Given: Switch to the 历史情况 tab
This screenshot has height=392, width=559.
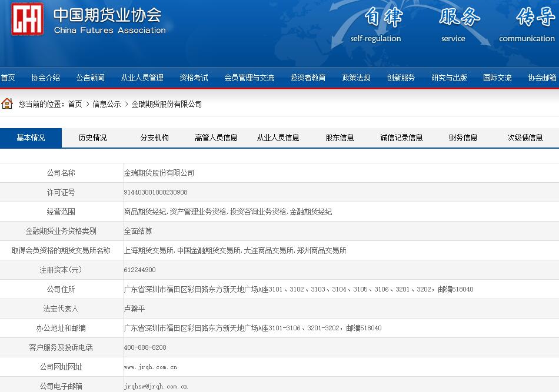Looking at the screenshot, I should click(93, 138).
